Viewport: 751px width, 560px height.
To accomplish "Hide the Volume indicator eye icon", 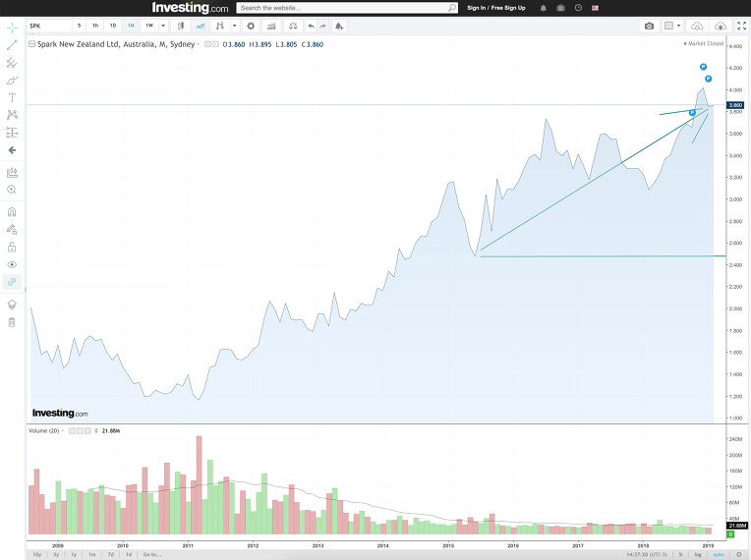I will pyautogui.click(x=72, y=430).
